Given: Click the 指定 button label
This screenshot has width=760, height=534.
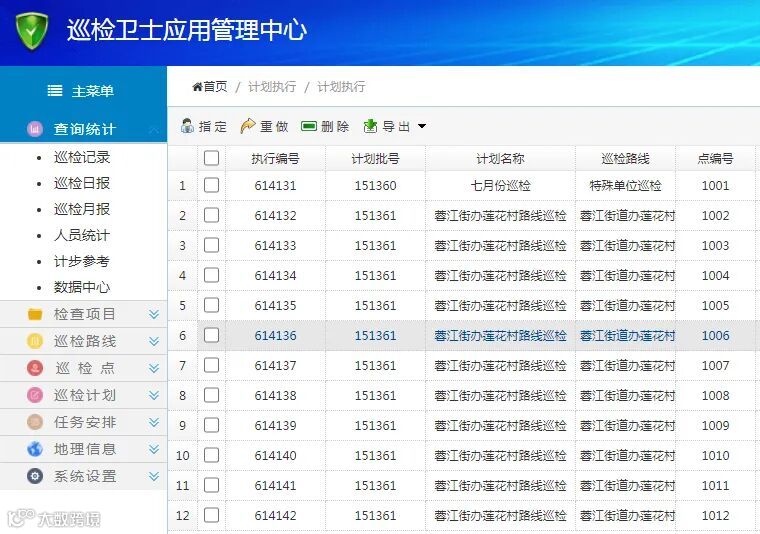Looking at the screenshot, I should pyautogui.click(x=213, y=126).
